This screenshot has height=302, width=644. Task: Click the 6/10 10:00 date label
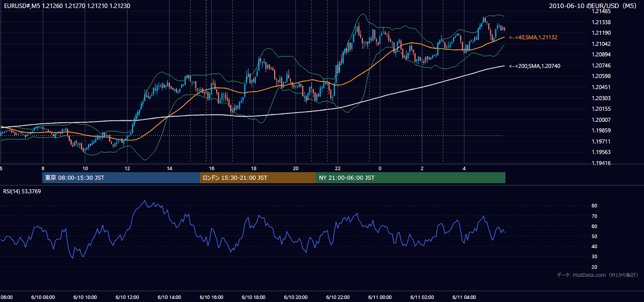pos(85,297)
